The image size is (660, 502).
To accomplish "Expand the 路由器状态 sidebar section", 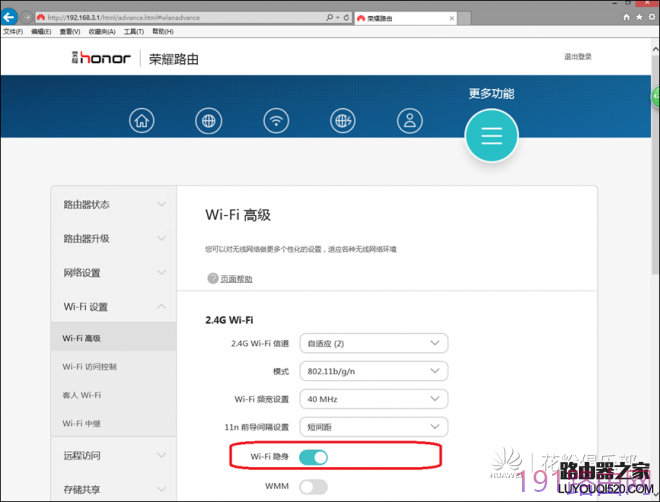I will [x=114, y=205].
